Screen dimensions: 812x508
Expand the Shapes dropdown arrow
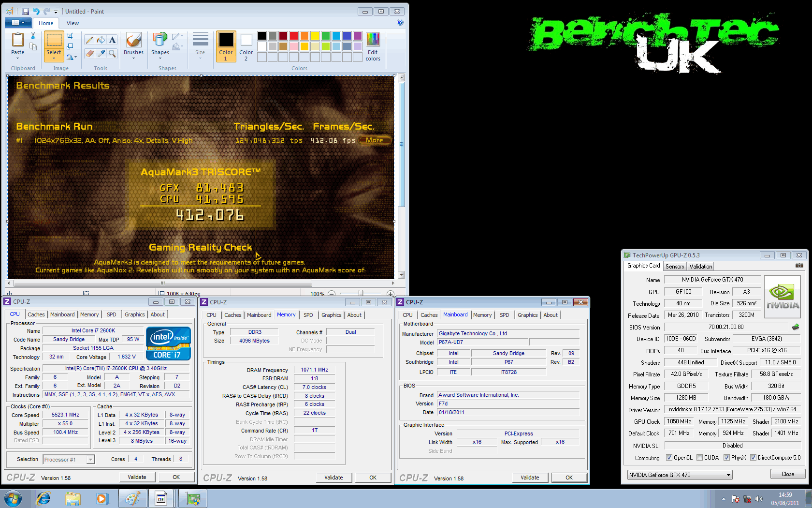click(x=160, y=58)
